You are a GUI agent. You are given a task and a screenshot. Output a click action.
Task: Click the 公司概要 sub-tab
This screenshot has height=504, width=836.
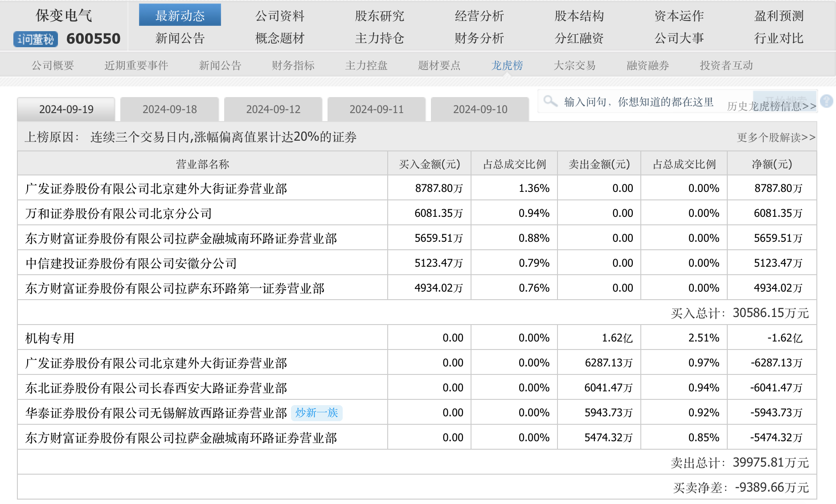pos(53,65)
